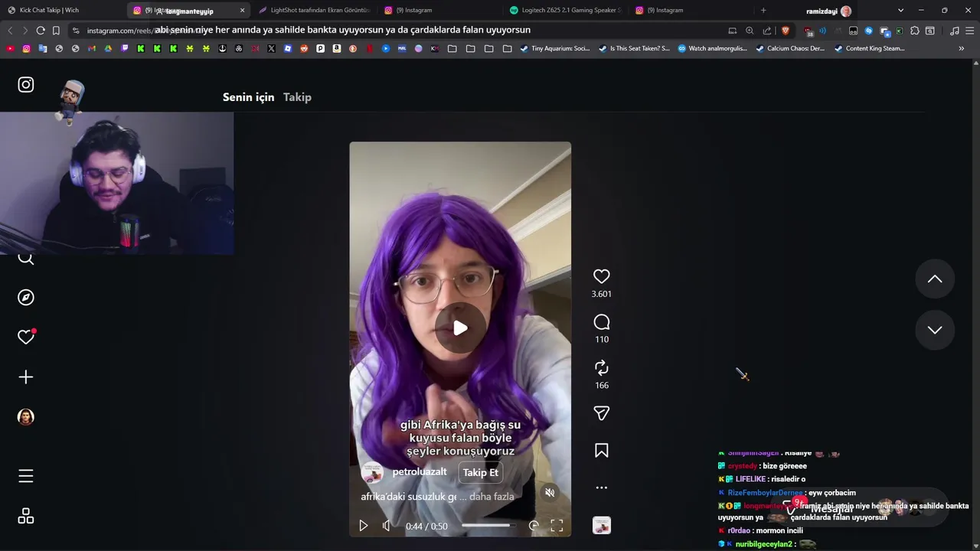The width and height of the screenshot is (980, 551).
Task: Open the reel's three-dot options menu
Action: [x=602, y=487]
